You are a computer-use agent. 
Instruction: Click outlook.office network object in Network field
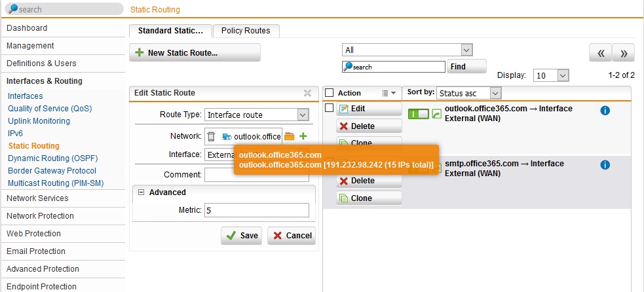[x=252, y=136]
